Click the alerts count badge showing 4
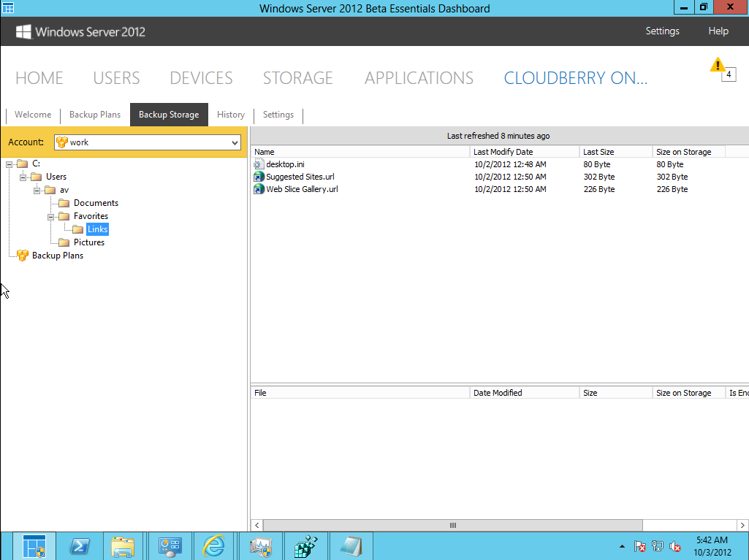The height and width of the screenshot is (560, 749). (x=729, y=74)
